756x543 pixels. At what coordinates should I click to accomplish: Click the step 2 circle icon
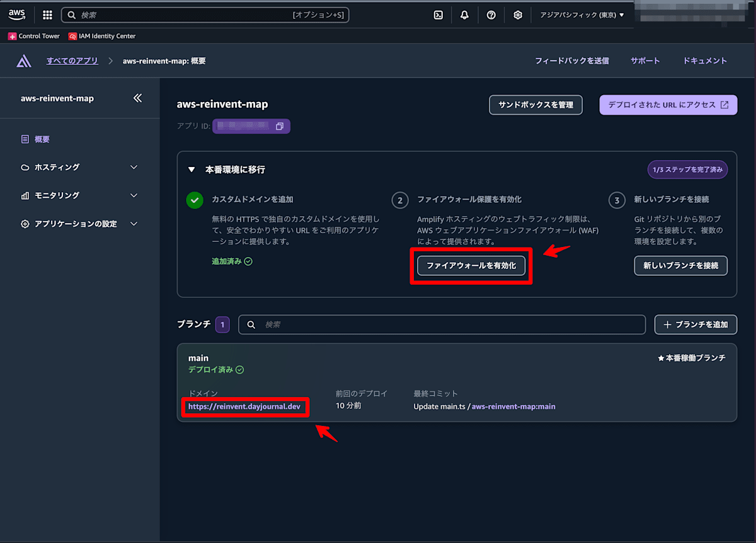(400, 200)
